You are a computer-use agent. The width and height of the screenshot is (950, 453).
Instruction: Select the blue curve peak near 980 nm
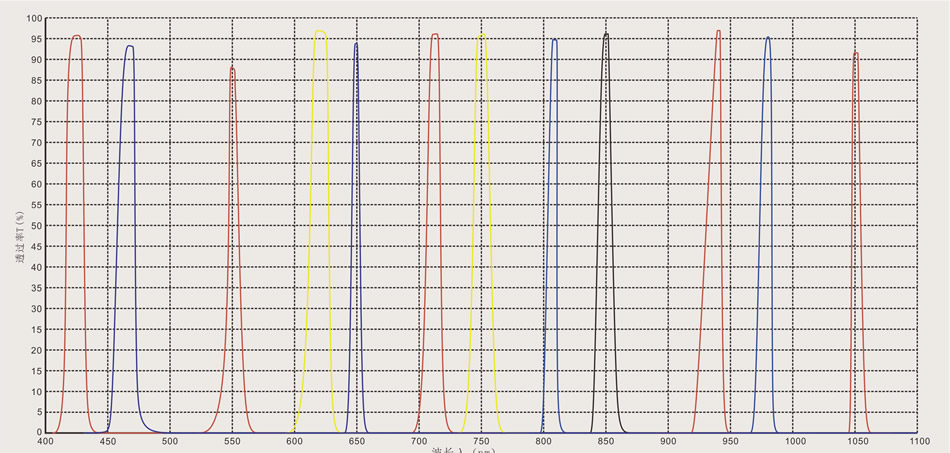tap(768, 38)
